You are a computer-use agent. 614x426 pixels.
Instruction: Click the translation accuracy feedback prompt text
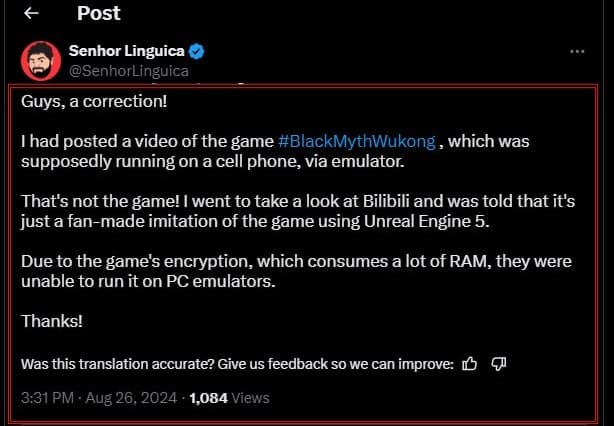click(x=238, y=363)
